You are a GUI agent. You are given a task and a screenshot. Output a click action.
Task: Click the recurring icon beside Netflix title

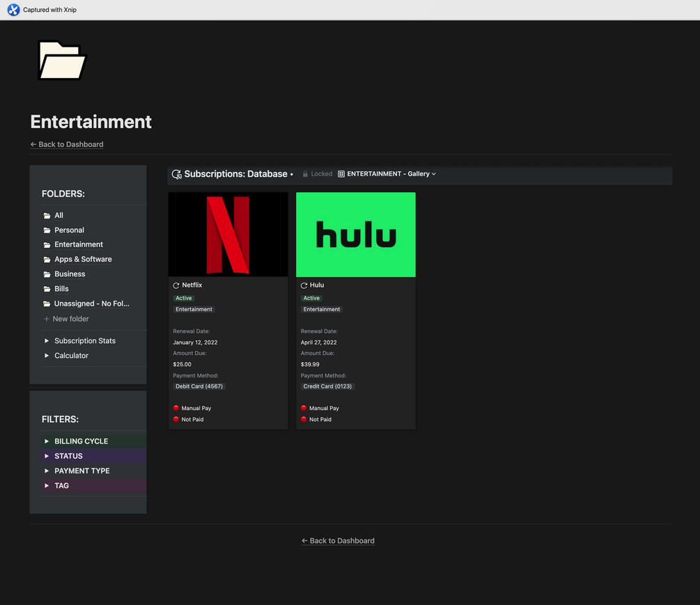point(176,285)
